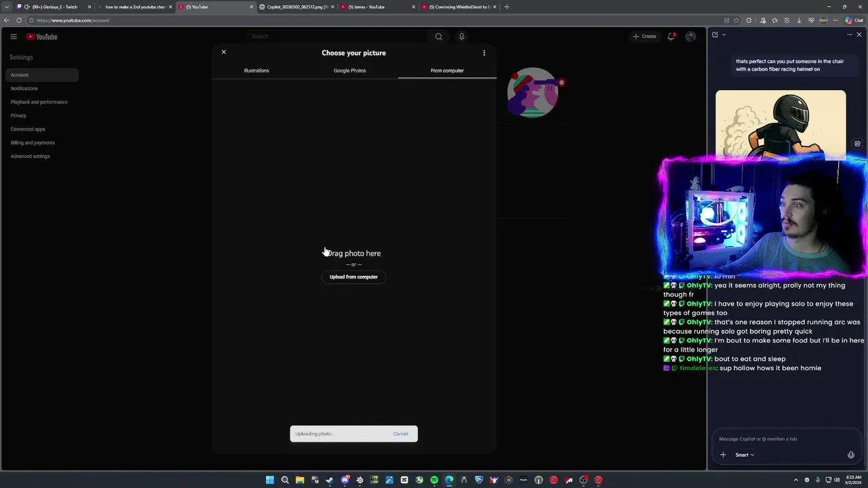Open YouTube notifications bell
The height and width of the screenshot is (488, 868).
[671, 37]
